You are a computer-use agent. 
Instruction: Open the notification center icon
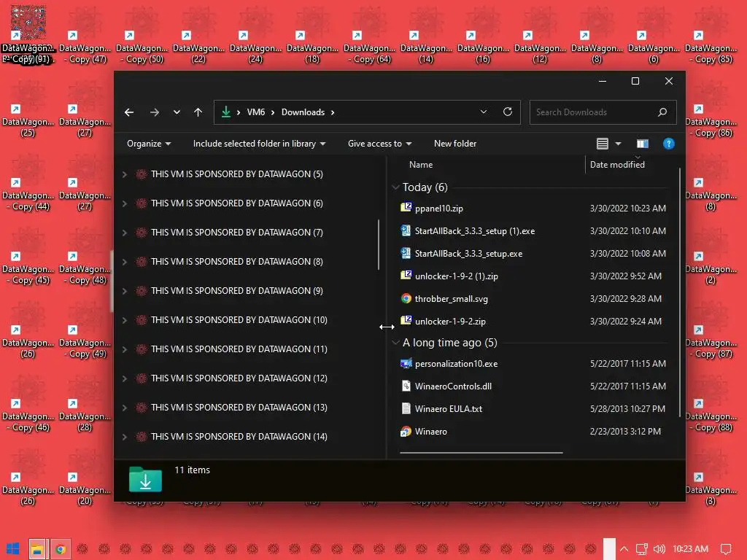pyautogui.click(x=726, y=549)
